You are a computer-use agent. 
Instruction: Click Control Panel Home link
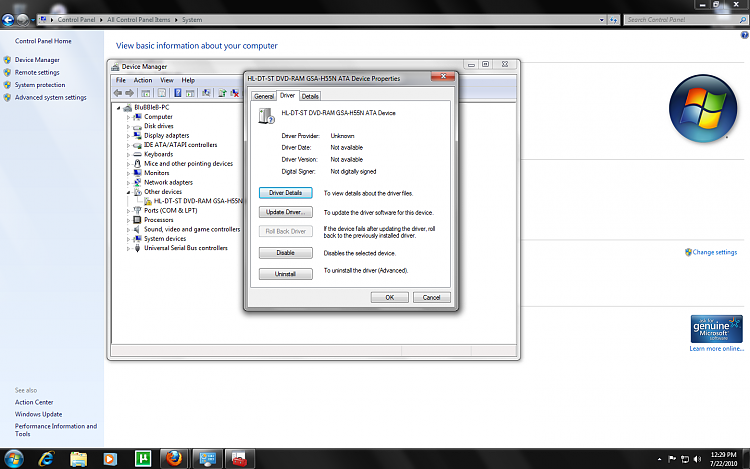point(43,41)
